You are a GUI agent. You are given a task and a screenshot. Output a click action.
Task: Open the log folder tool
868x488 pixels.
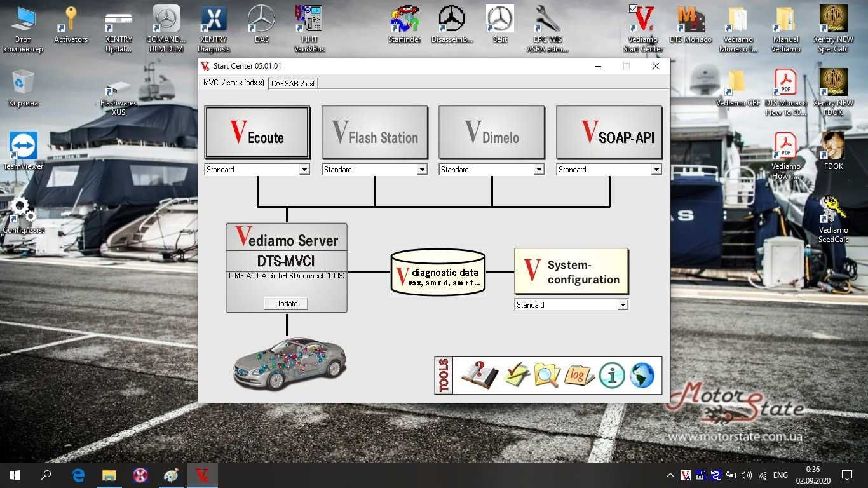pyautogui.click(x=580, y=375)
